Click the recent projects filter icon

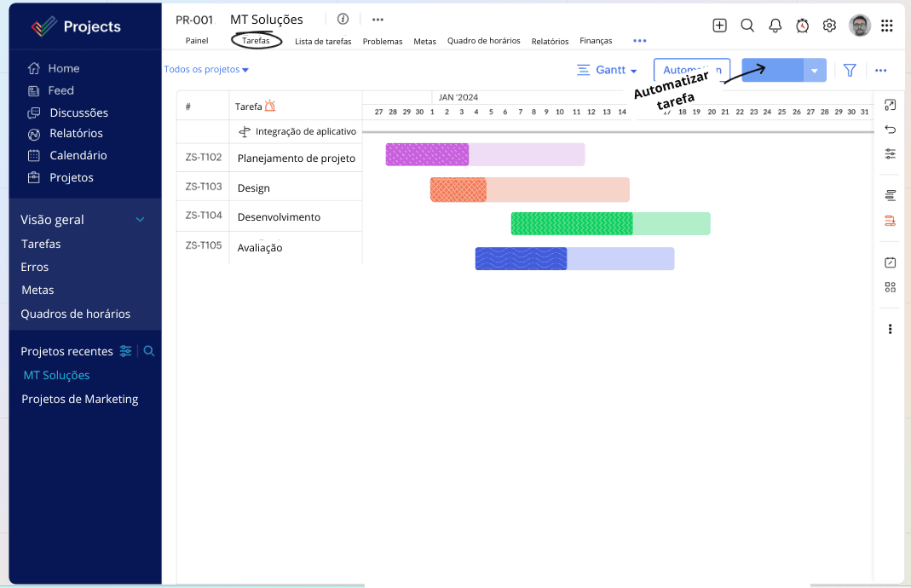125,351
